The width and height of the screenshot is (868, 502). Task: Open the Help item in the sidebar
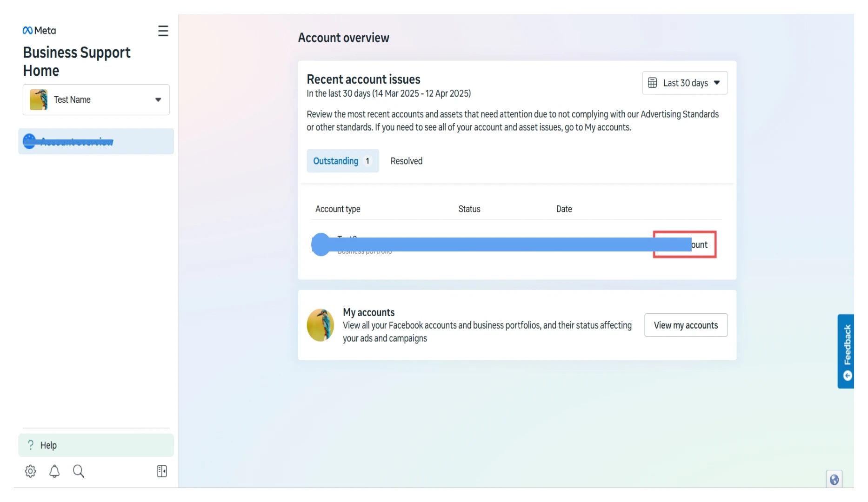[96, 445]
